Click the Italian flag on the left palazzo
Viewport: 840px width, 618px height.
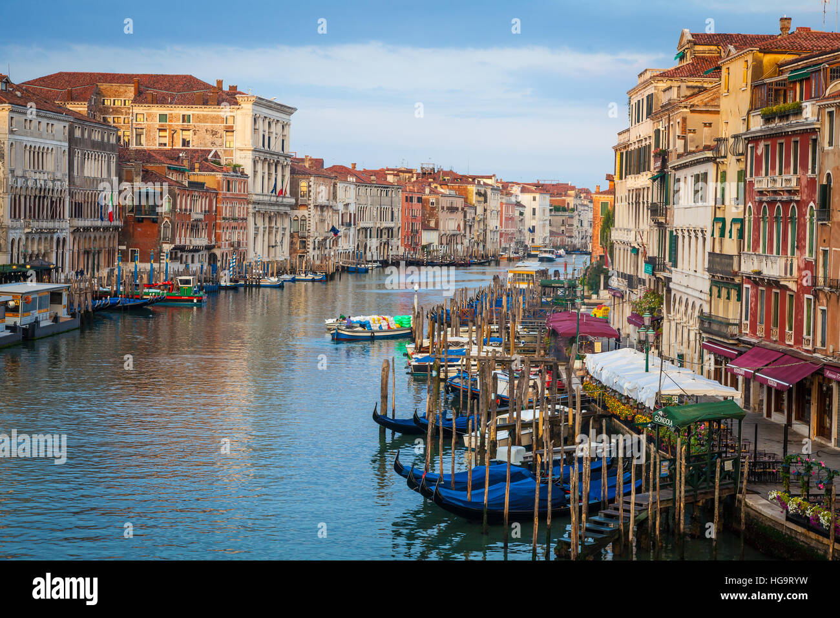click(x=110, y=208)
